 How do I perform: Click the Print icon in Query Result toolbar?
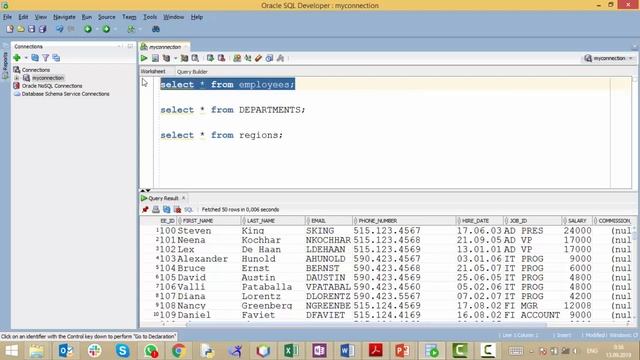coord(156,209)
